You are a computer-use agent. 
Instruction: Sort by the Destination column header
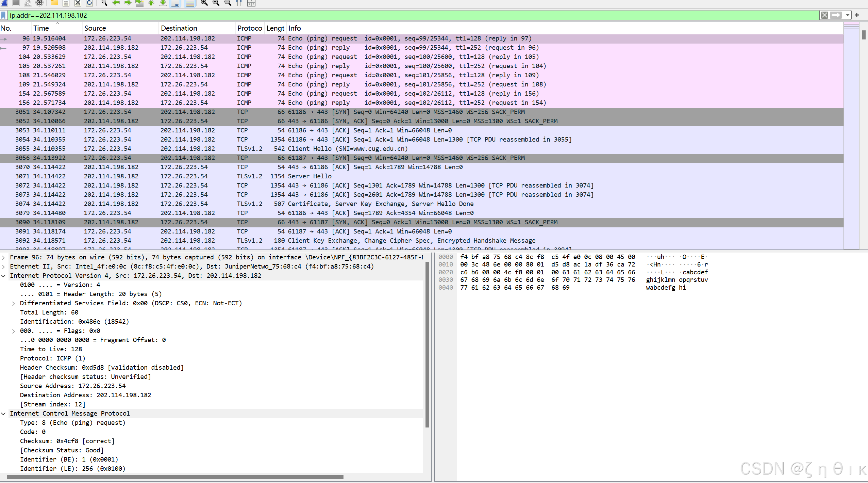pos(179,28)
